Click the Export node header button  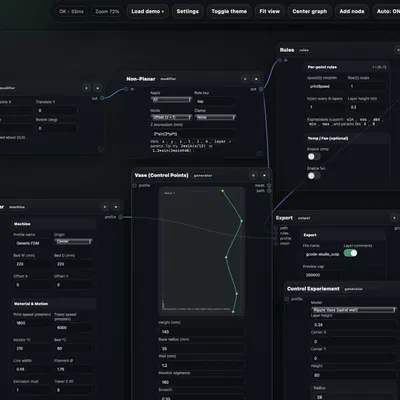click(394, 218)
